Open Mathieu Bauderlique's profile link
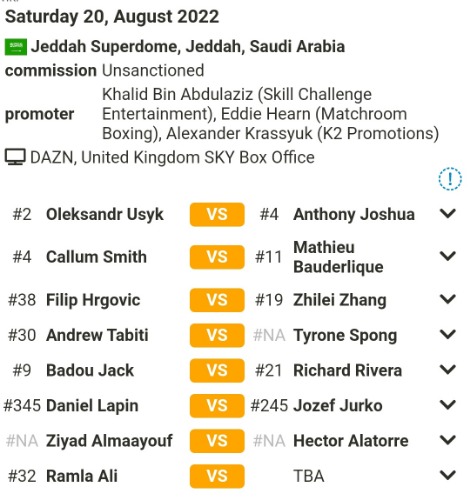470x500 pixels. point(338,257)
